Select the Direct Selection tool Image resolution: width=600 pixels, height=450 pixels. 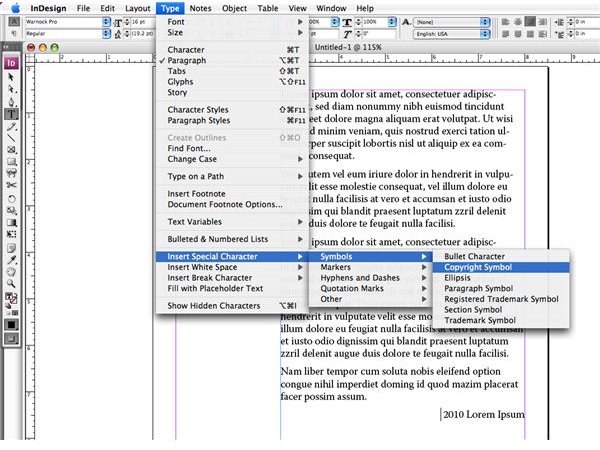pyautogui.click(x=11, y=89)
